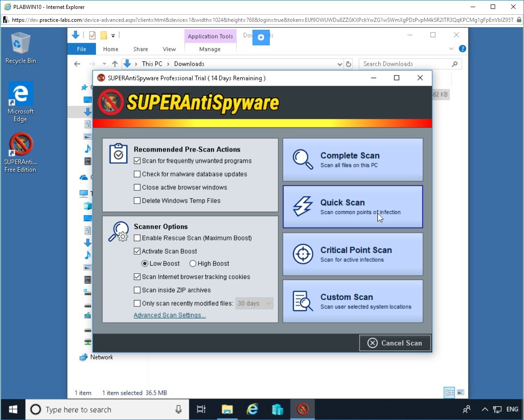Click the blue plus button above the Explorer ribbon

pyautogui.click(x=261, y=37)
